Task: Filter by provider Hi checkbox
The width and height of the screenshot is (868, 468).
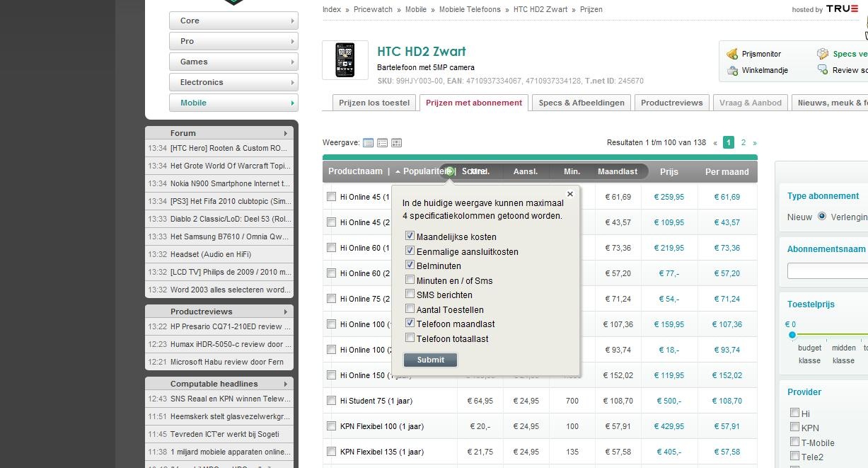Action: pyautogui.click(x=794, y=413)
